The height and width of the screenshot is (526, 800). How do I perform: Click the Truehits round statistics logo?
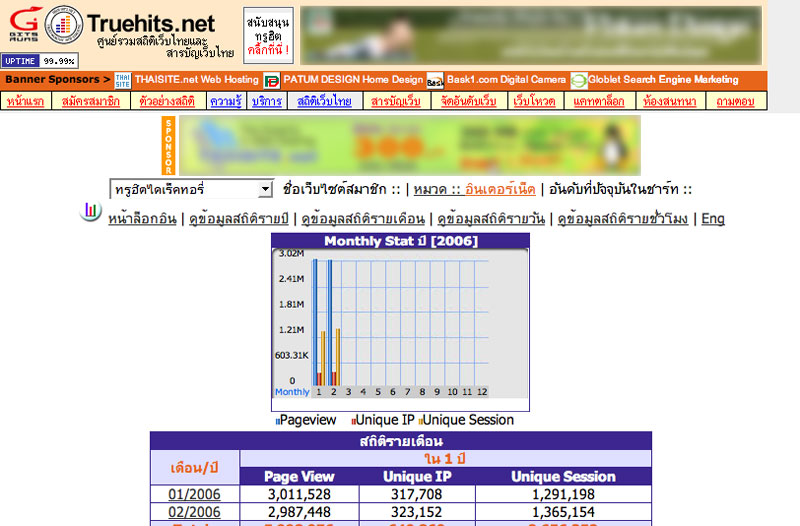(64, 26)
